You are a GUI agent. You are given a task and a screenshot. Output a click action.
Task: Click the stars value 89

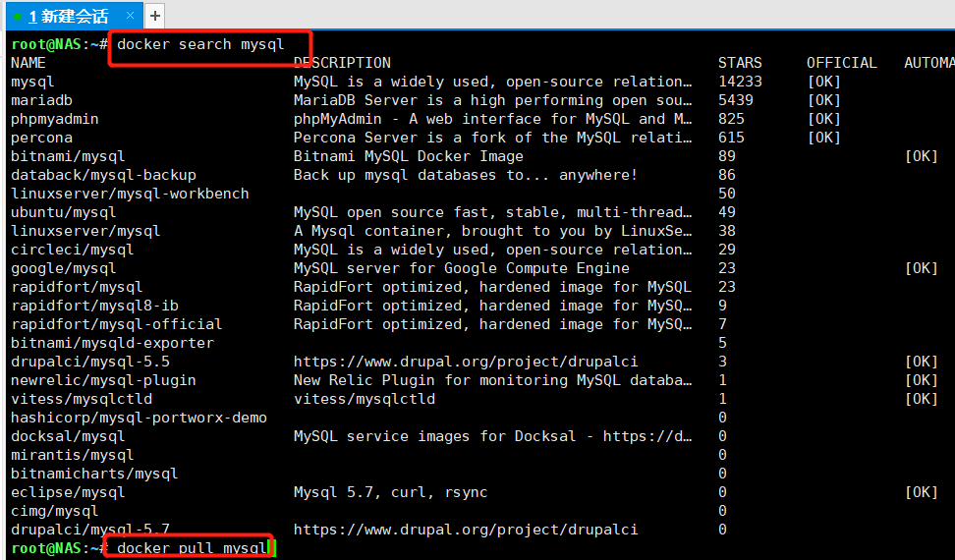(x=727, y=156)
